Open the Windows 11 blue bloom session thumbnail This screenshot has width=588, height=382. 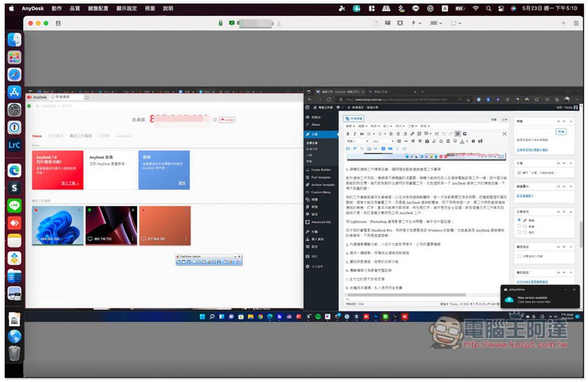point(58,225)
